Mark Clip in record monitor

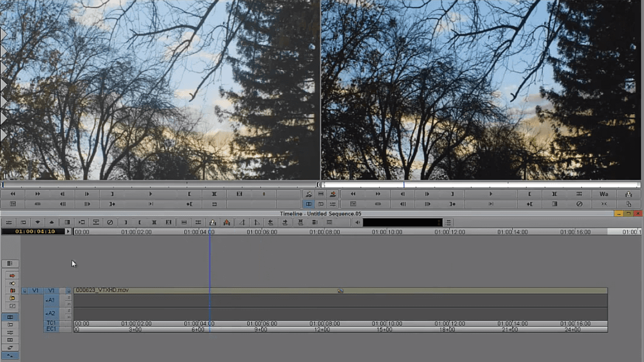click(555, 194)
